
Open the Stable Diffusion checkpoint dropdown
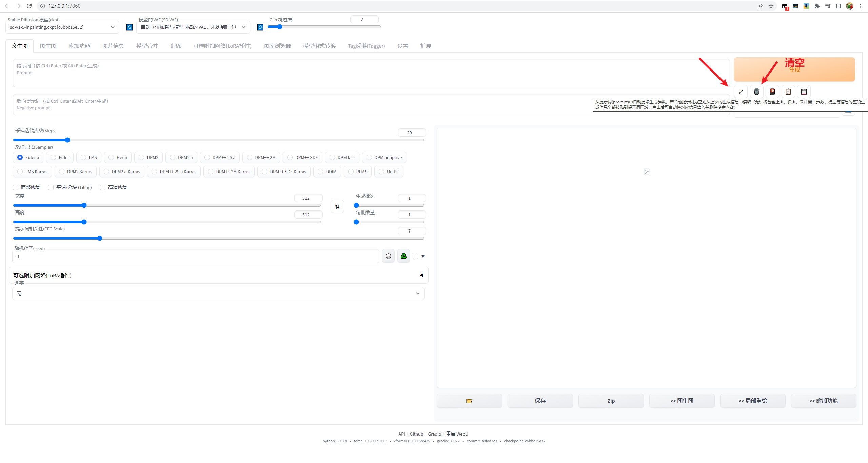(x=62, y=27)
